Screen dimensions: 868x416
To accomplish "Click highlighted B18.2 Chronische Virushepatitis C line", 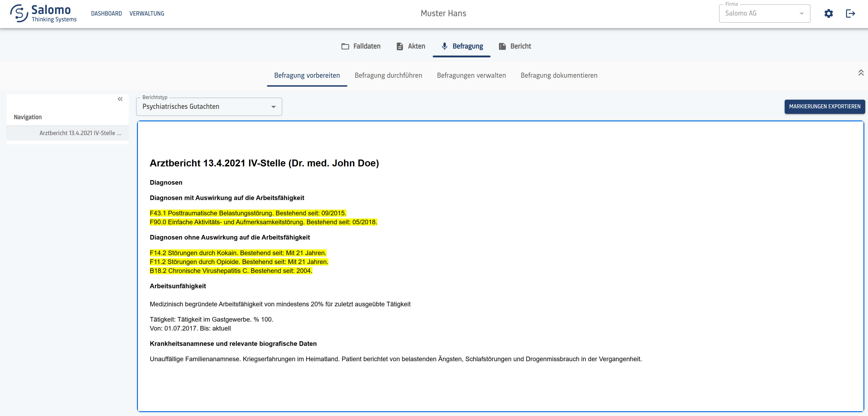I will (231, 271).
